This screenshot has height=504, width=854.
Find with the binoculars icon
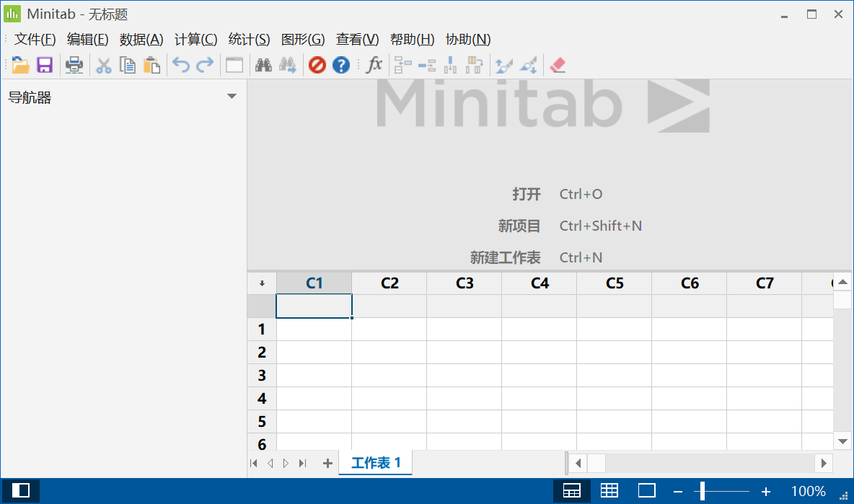(x=263, y=66)
